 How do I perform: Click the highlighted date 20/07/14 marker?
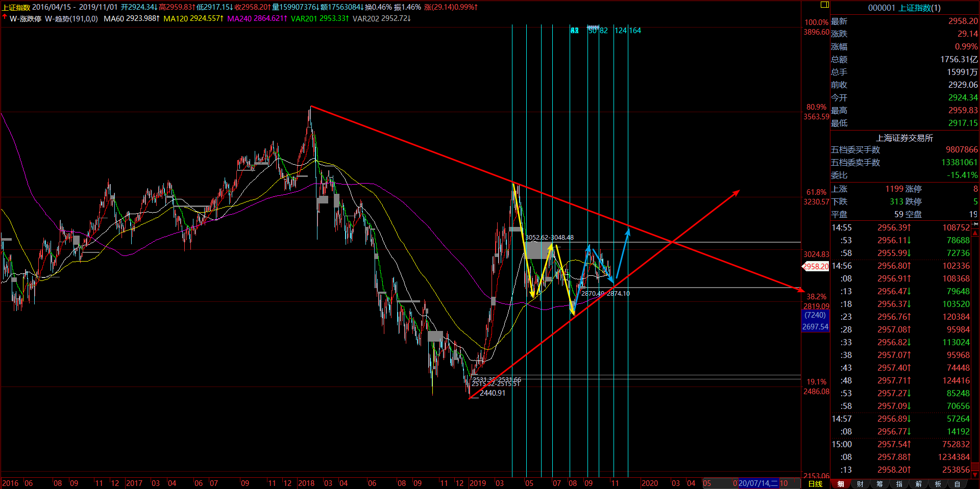click(758, 483)
